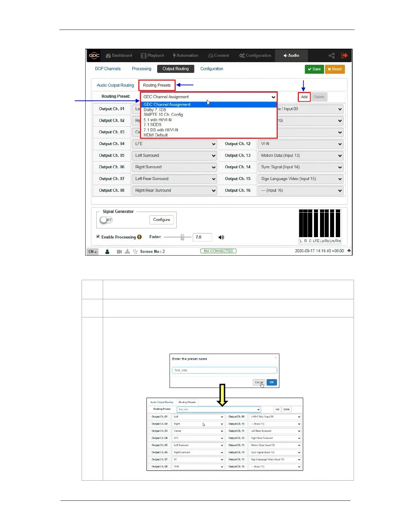
Task: Click the stethoscope diagnostics icon in status bar
Action: [x=135, y=252]
